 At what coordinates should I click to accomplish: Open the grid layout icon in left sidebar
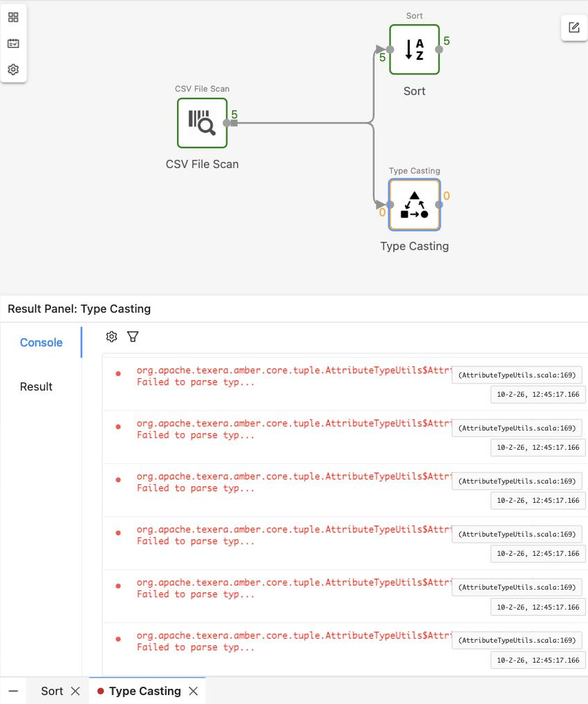point(14,17)
